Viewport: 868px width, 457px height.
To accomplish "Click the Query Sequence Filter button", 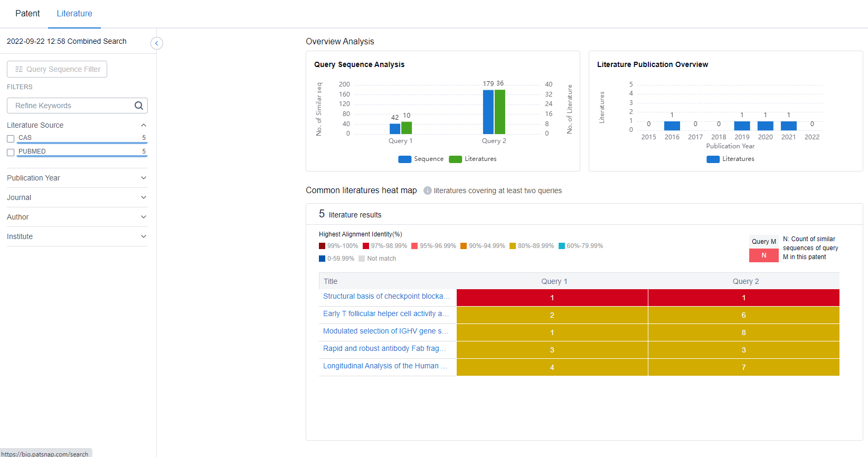I will tap(57, 69).
